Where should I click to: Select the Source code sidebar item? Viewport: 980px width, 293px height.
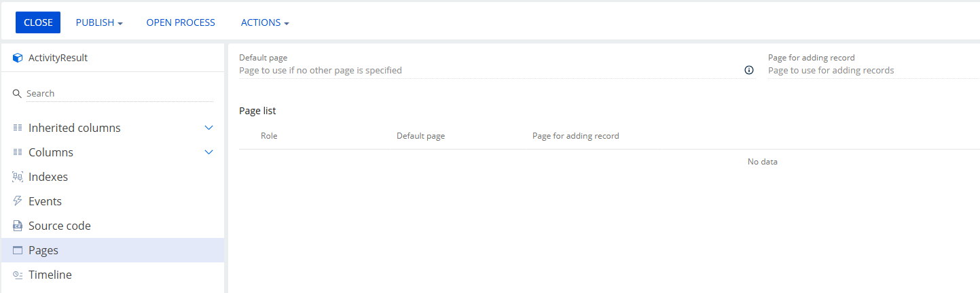click(113, 226)
